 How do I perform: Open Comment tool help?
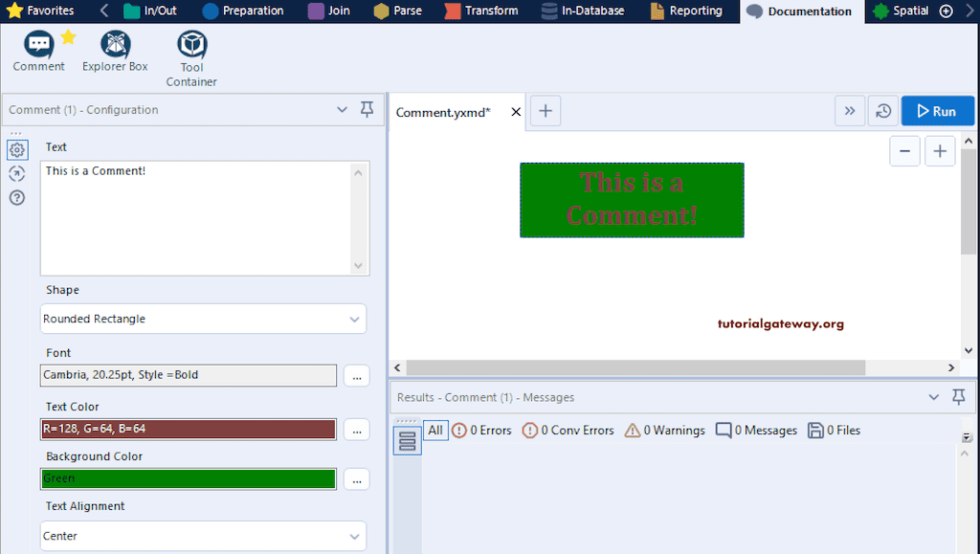pyautogui.click(x=16, y=198)
